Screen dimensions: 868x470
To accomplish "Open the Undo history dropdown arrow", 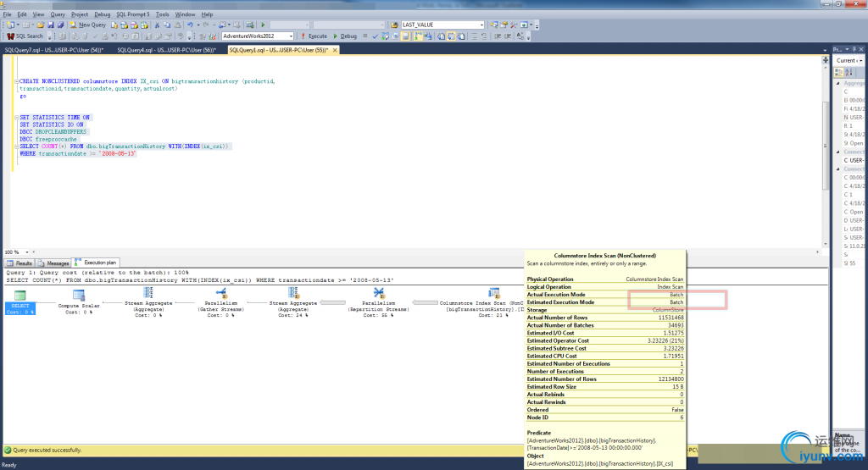I will [x=198, y=25].
